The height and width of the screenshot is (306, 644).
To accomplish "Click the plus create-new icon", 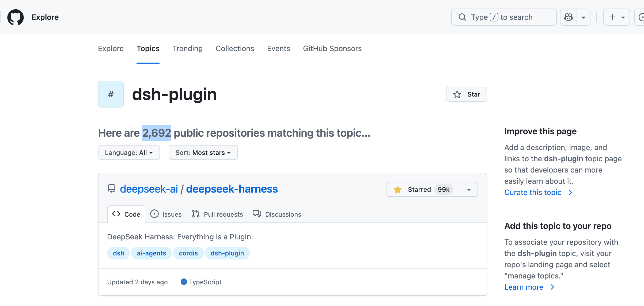I will (612, 17).
